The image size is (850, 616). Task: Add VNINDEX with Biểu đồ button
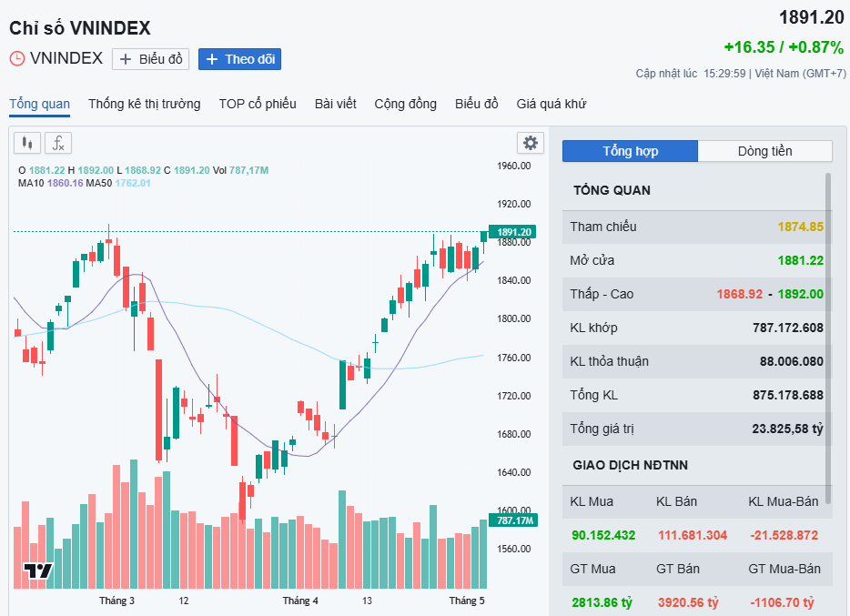[x=151, y=59]
